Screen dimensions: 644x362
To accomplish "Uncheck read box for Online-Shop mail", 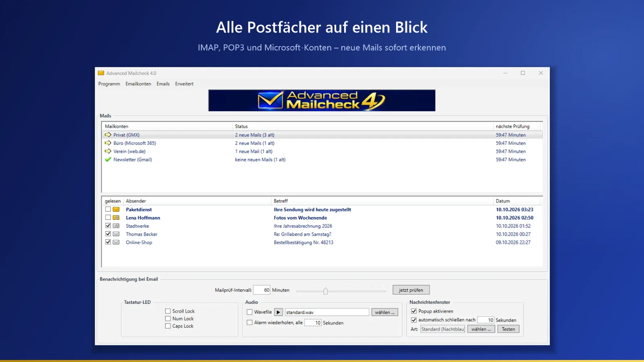I will pyautogui.click(x=108, y=242).
